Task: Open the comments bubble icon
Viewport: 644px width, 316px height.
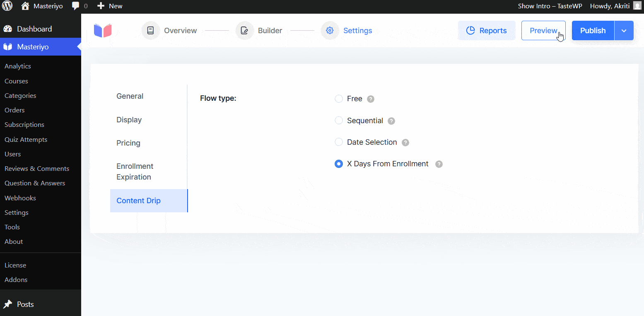Action: point(75,6)
